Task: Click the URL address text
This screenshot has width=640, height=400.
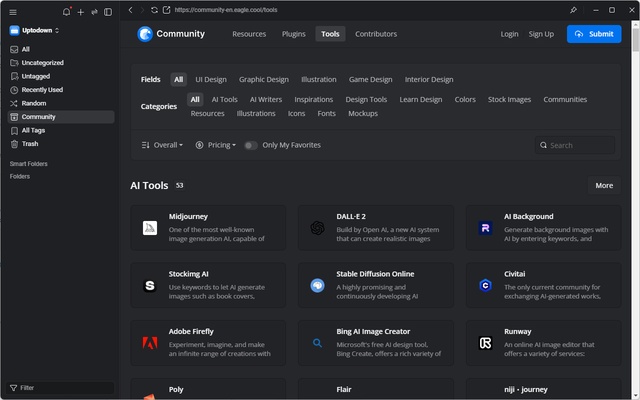Action: click(226, 10)
